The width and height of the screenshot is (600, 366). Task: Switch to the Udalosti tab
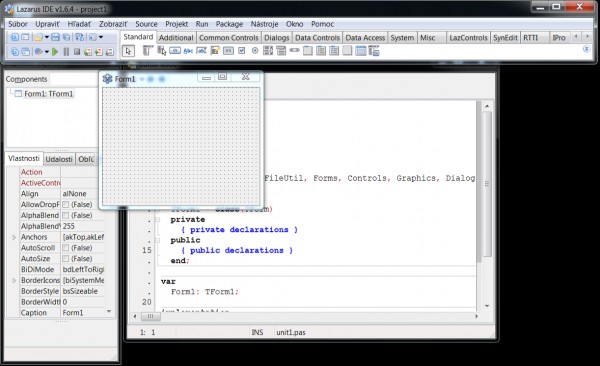(x=59, y=159)
